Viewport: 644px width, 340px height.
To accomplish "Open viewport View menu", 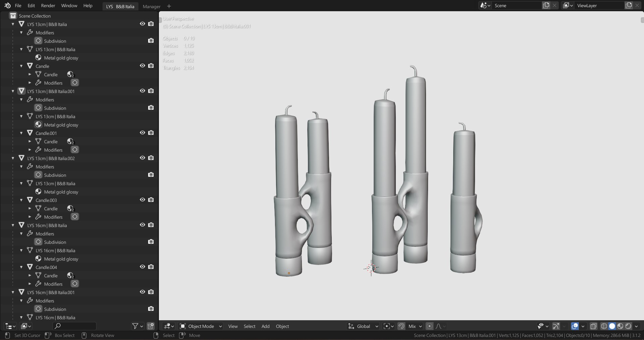I will tap(233, 326).
